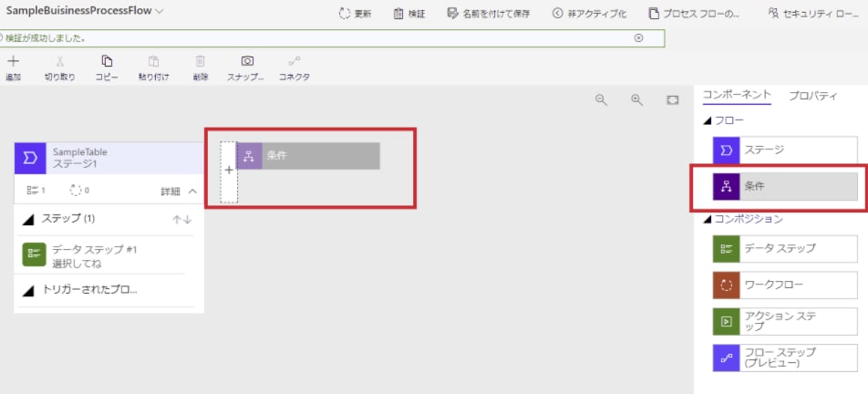Click the 削除 (delete) trash icon
The height and width of the screenshot is (394, 868).
click(x=201, y=61)
